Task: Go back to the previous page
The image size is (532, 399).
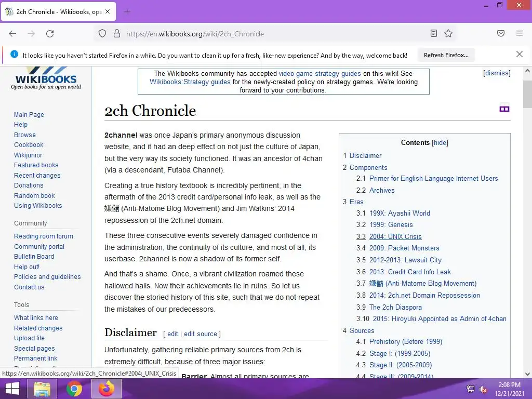Action: pos(12,34)
